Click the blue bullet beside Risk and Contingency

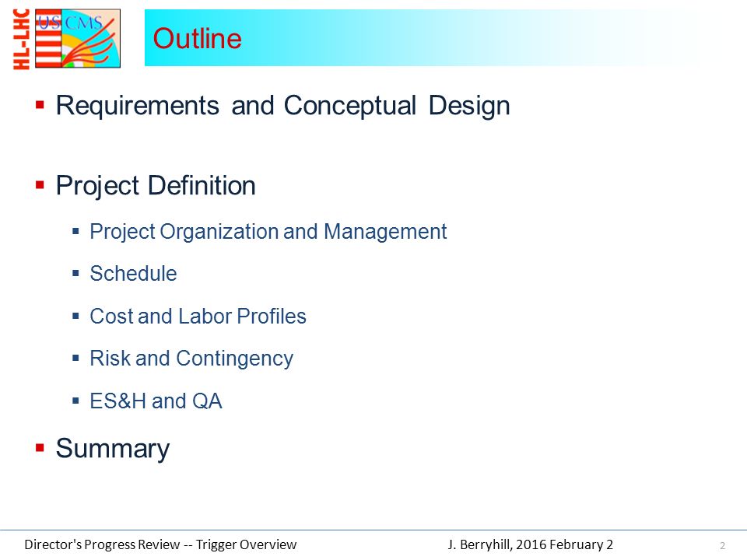point(75,358)
